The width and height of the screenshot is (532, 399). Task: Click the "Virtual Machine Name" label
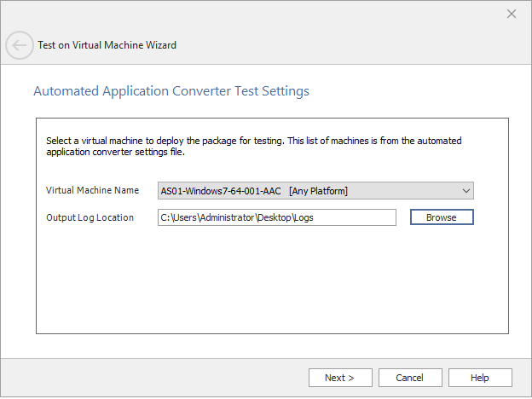[92, 190]
